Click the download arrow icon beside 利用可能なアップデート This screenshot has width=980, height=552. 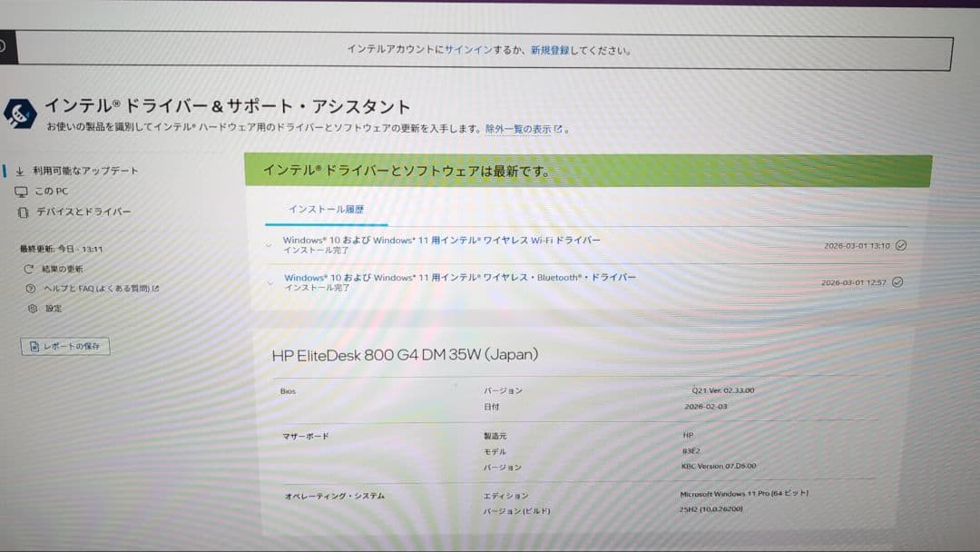coord(20,171)
